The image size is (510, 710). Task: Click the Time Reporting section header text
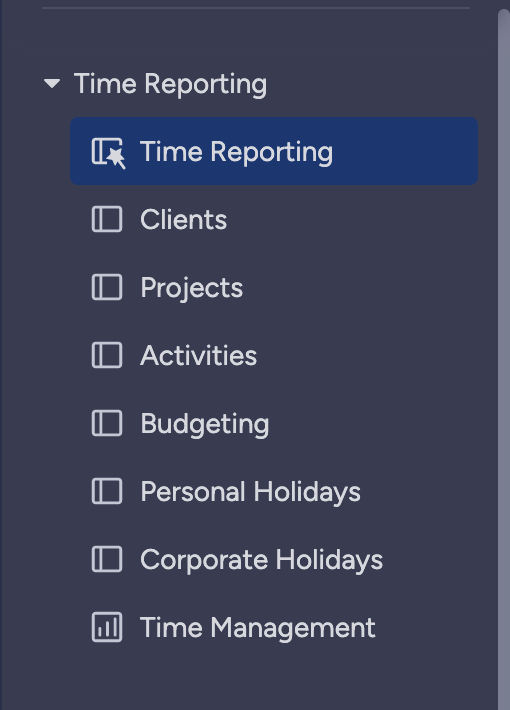(170, 85)
